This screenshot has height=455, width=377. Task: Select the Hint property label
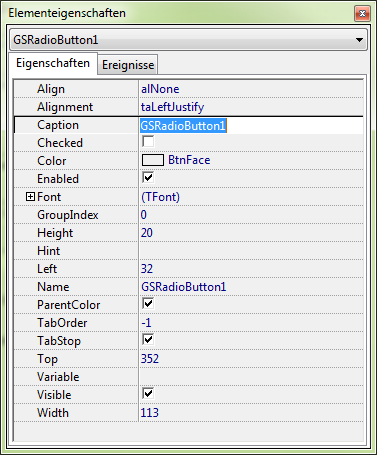pyautogui.click(x=49, y=251)
